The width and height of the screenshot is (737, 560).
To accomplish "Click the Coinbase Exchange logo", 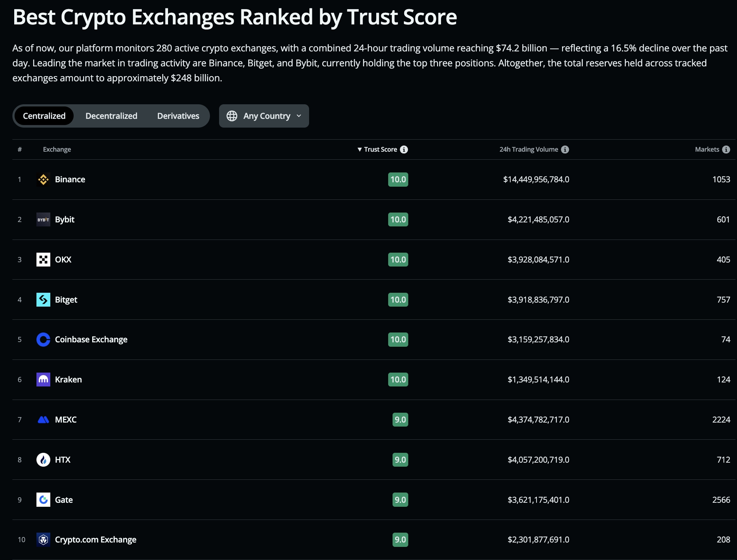I will [x=43, y=339].
